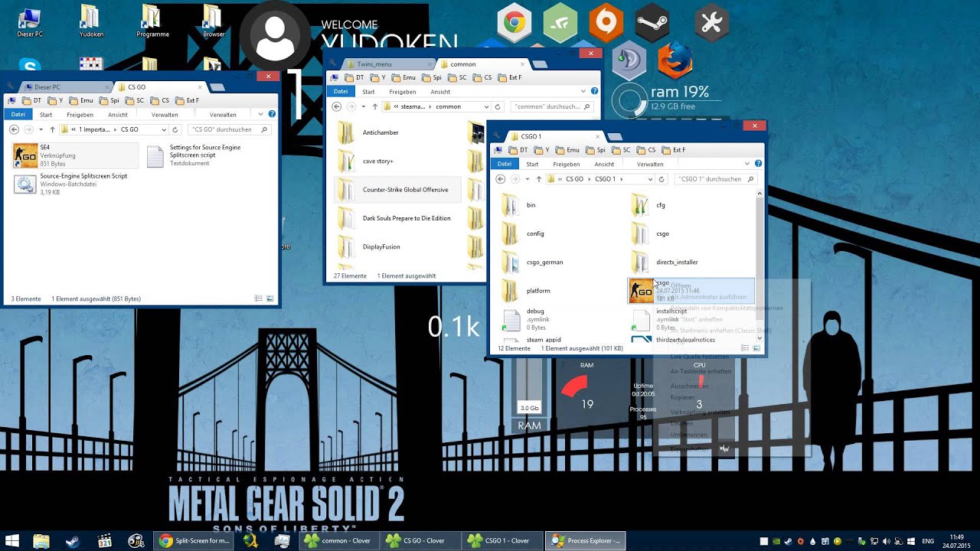Switch CS GO window to details view
Screen dimensions: 980x551
tap(259, 298)
